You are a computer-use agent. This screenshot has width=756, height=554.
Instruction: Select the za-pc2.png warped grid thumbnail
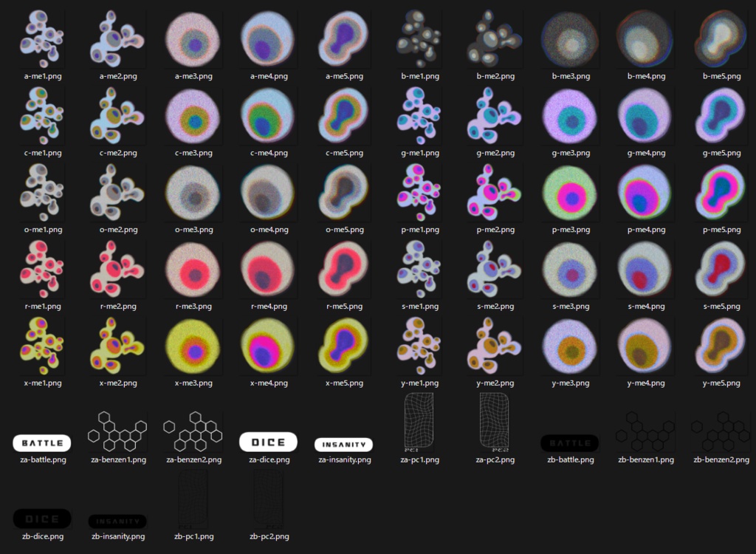coord(495,423)
